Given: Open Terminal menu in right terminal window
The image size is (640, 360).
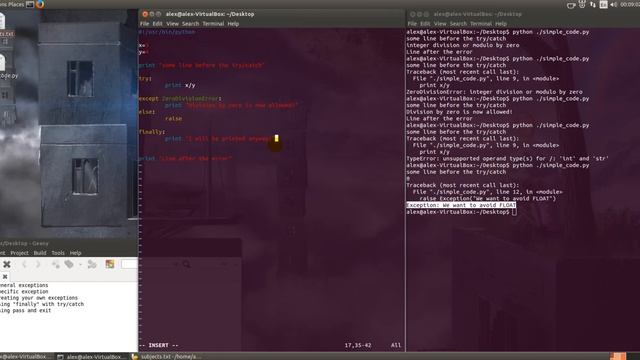Looking at the screenshot, I should click(x=481, y=24).
